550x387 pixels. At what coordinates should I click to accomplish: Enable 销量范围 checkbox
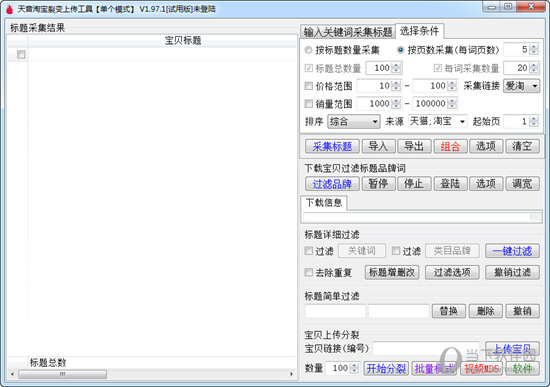tap(309, 104)
